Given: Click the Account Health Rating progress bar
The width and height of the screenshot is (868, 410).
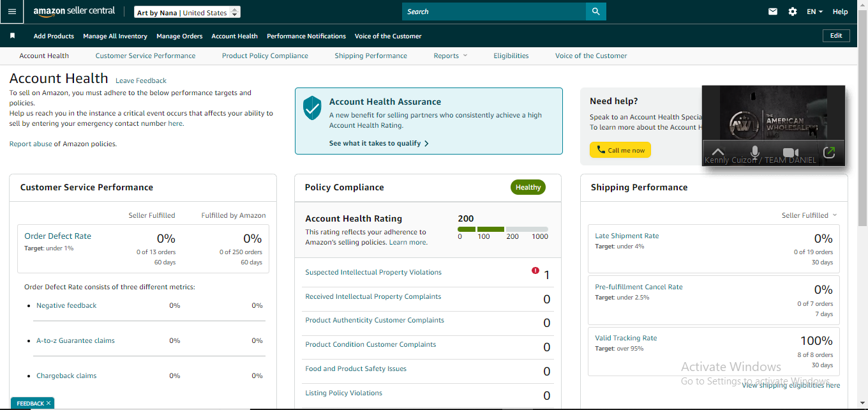Looking at the screenshot, I should pyautogui.click(x=503, y=229).
